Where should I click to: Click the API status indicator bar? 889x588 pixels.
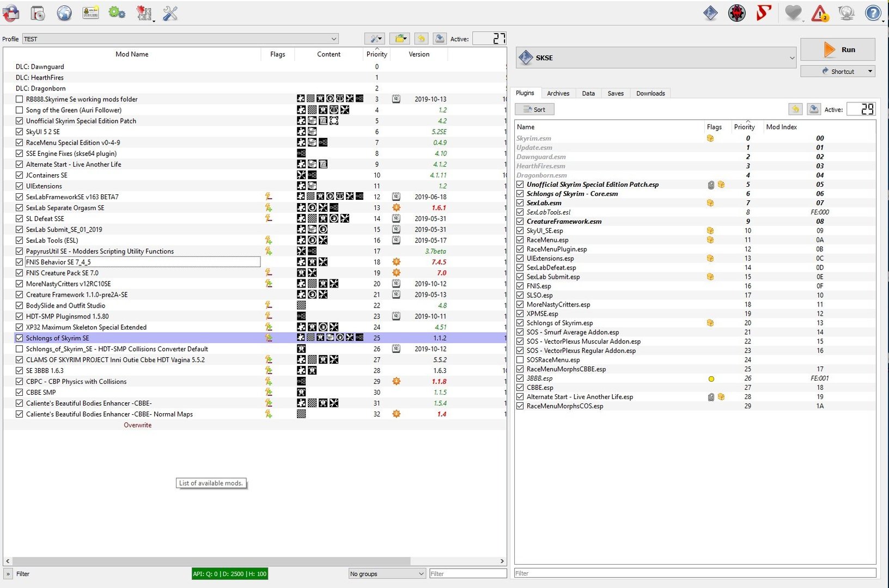tap(229, 574)
